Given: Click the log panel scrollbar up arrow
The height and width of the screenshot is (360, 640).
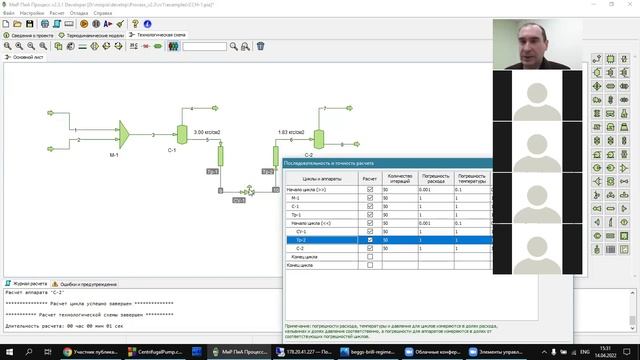Looking at the screenshot, I should [x=632, y=293].
